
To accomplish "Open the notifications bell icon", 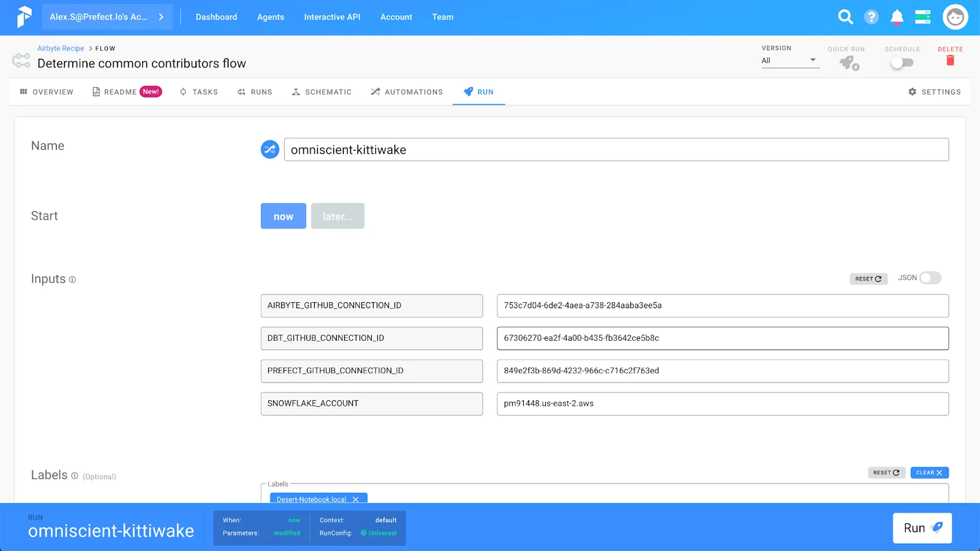I will 897,17.
